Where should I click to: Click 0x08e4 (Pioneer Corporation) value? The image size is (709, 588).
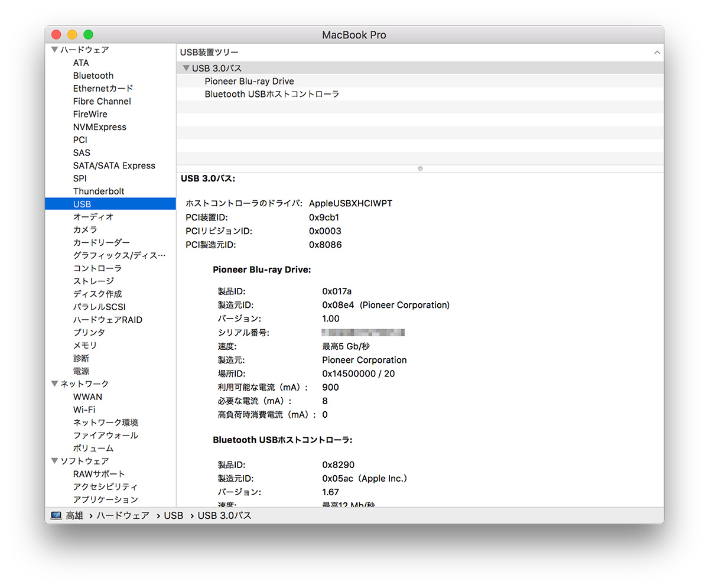point(386,305)
